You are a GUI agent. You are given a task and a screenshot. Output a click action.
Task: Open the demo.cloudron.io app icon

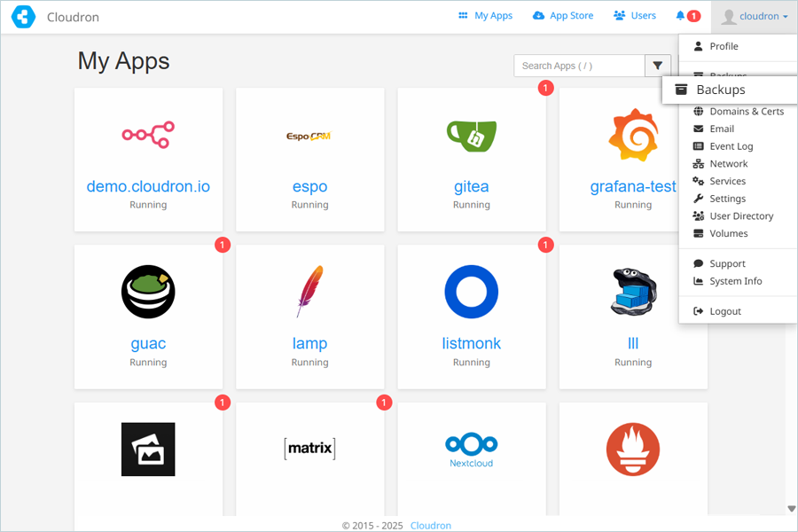[148, 135]
